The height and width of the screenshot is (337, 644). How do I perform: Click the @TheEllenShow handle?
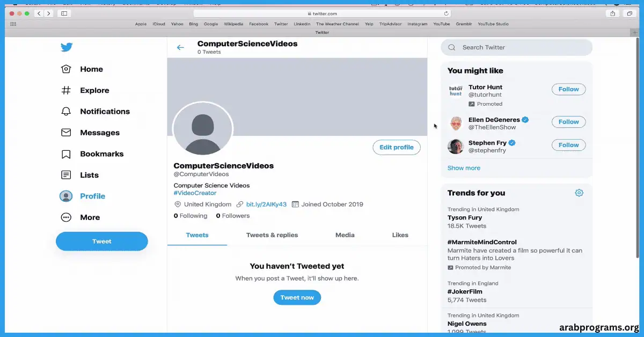492,128
